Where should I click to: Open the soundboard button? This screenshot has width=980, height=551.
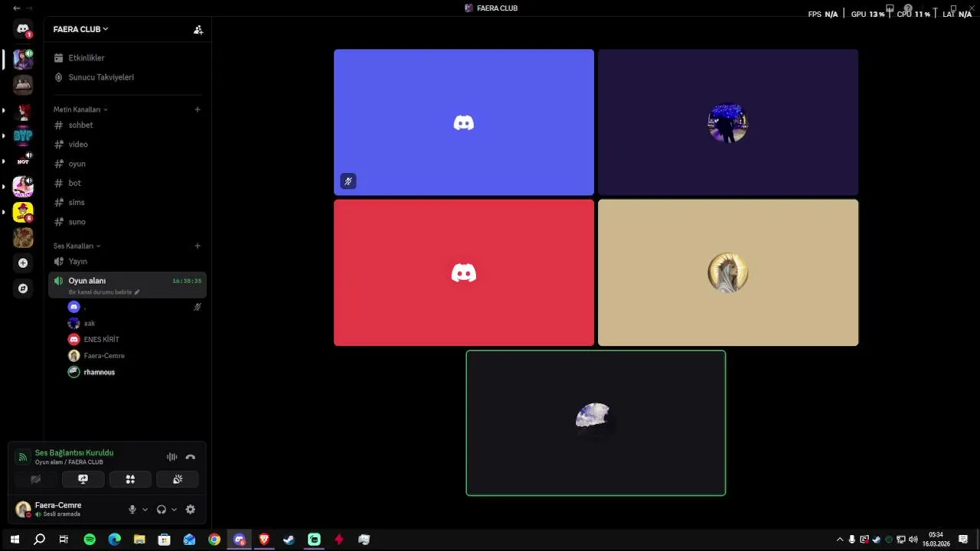[x=178, y=479]
